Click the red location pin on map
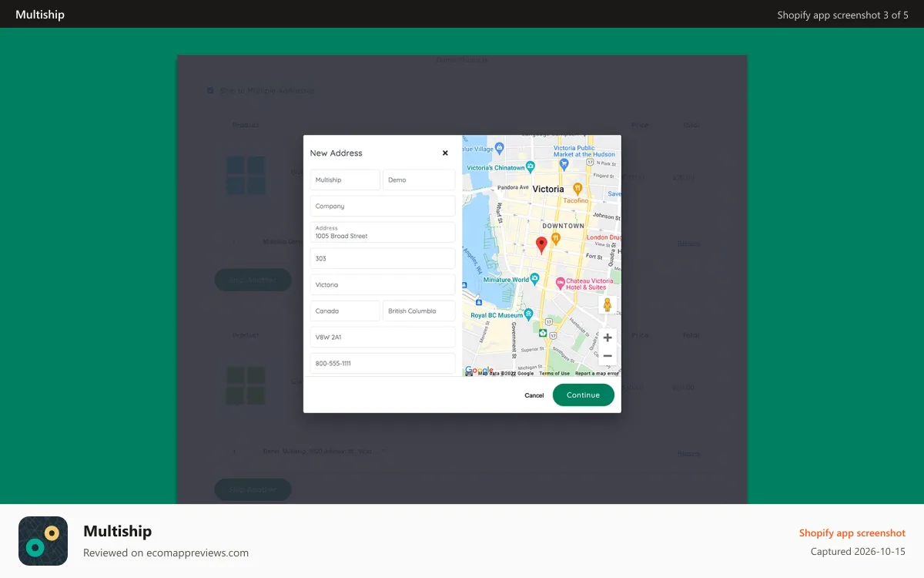 [x=541, y=246]
